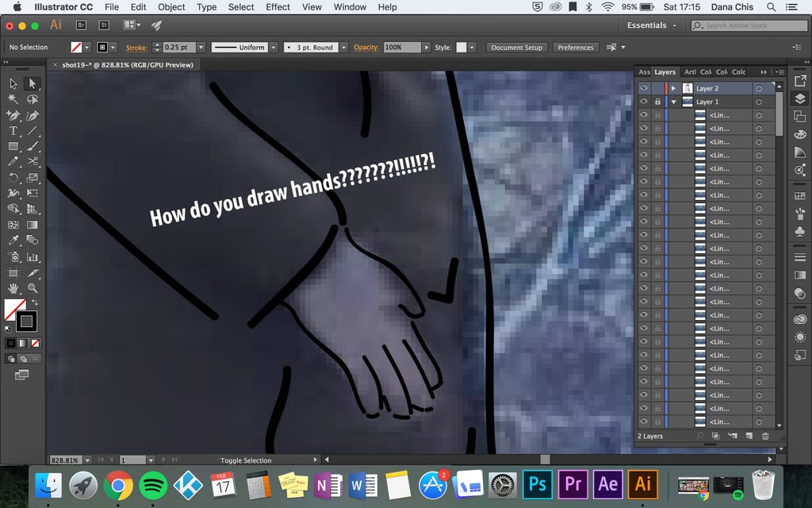Select the Column Graph tool
812x508 pixels.
click(33, 256)
